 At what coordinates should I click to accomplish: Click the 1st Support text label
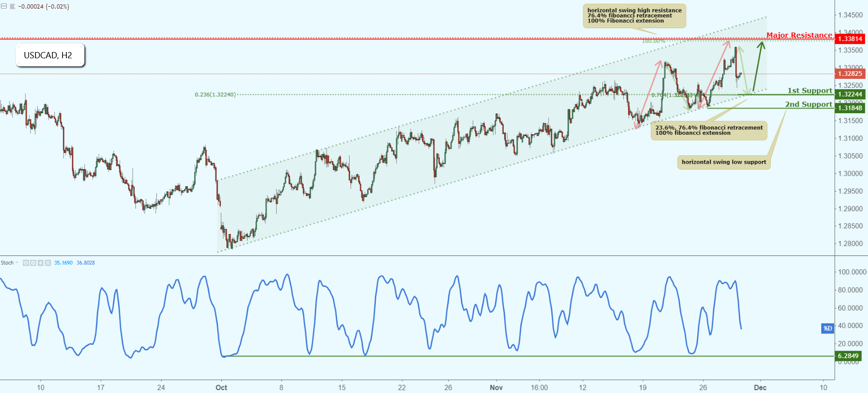(x=810, y=90)
